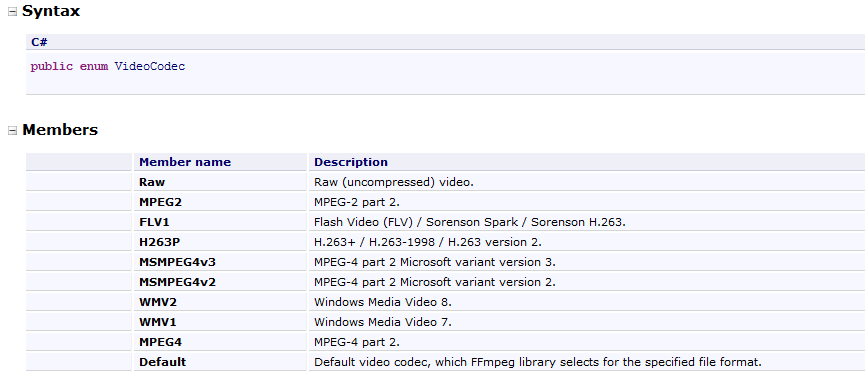Select the WMV2 member name
This screenshot has height=375, width=865.
point(158,302)
